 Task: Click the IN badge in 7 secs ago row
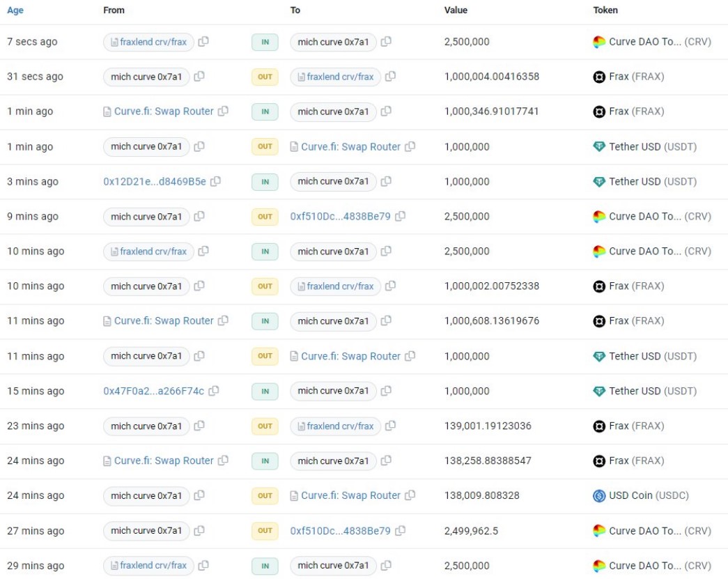coord(265,42)
